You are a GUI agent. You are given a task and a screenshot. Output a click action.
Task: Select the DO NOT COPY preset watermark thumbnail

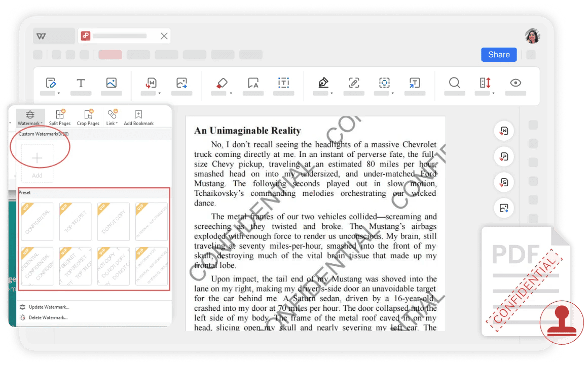tap(113, 222)
